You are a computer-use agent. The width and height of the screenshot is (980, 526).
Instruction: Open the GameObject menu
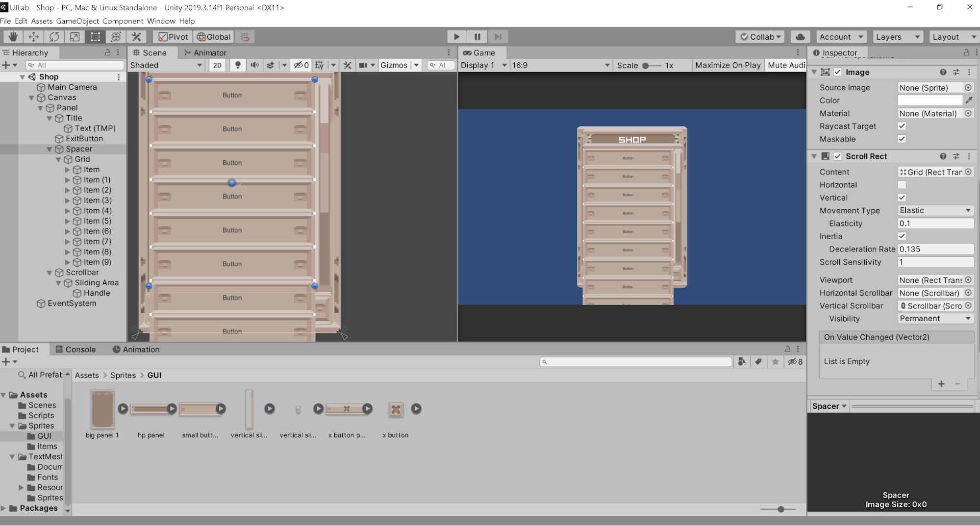coord(77,21)
